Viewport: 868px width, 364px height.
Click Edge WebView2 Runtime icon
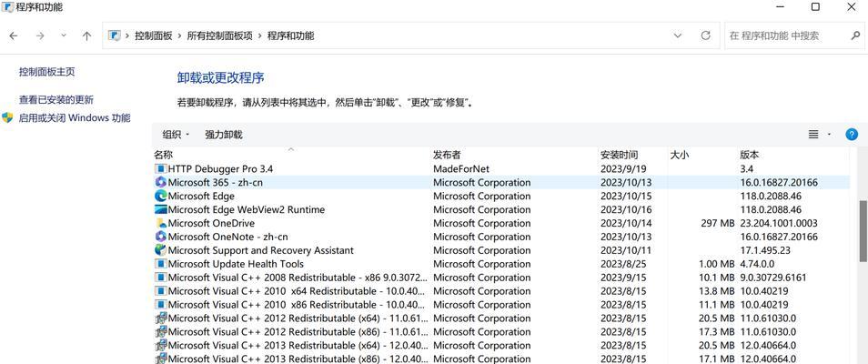click(160, 209)
